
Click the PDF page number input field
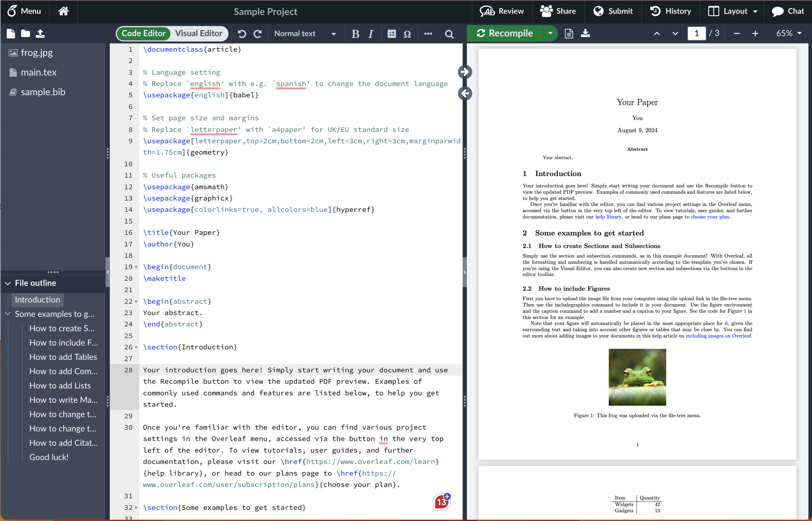pos(696,33)
